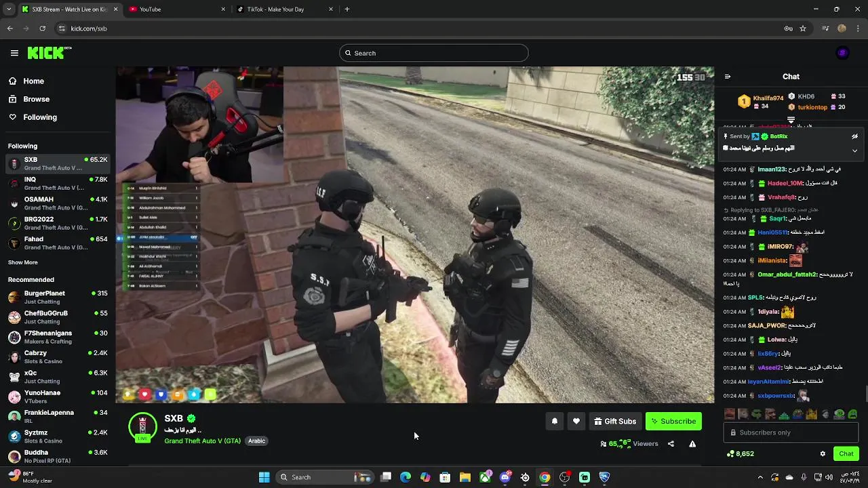Open Grand Theft Auto V category link
This screenshot has width=868, height=488.
coord(202,441)
